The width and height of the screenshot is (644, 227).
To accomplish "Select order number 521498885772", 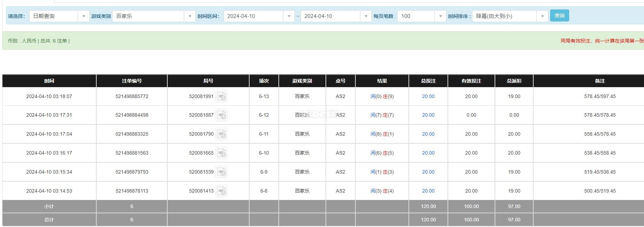I will click(x=132, y=96).
